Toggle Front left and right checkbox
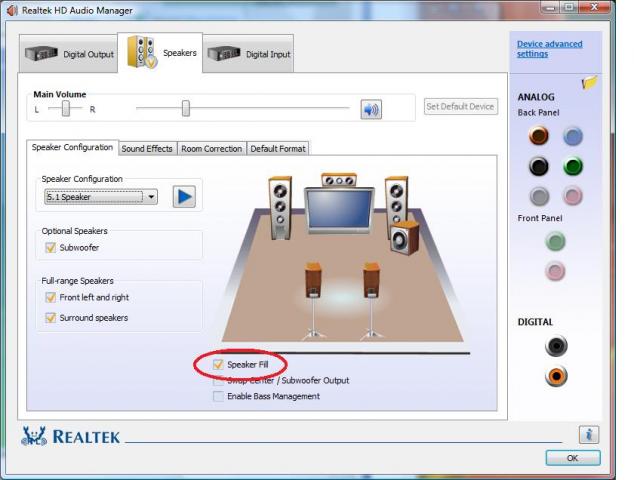Screen dimensions: 634x480 click(x=51, y=298)
